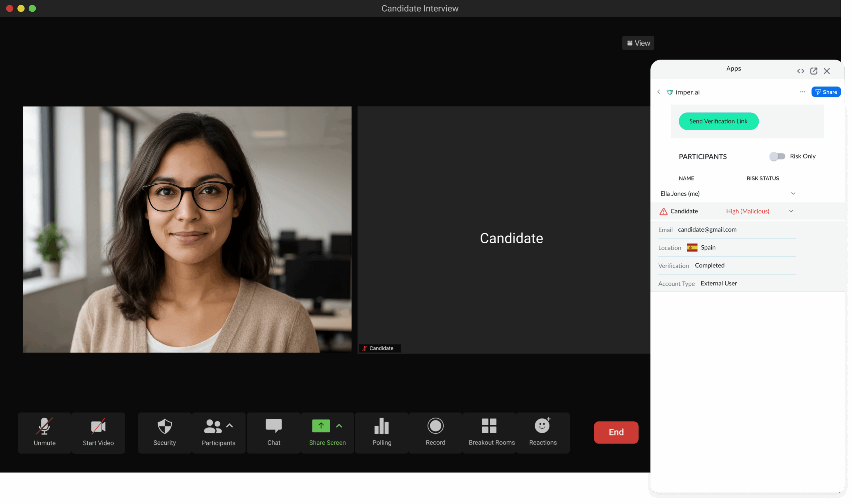Select the Candidate video tile

[504, 230]
